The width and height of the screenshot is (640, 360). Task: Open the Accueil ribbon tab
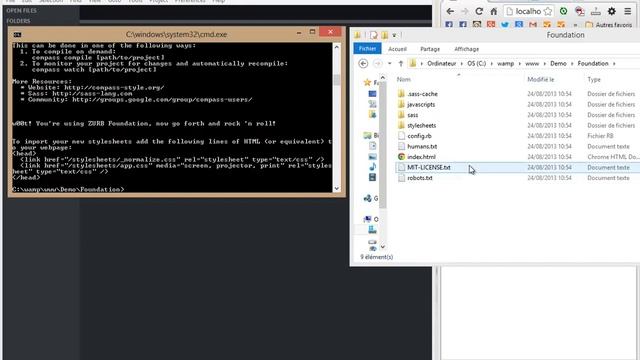pos(397,49)
